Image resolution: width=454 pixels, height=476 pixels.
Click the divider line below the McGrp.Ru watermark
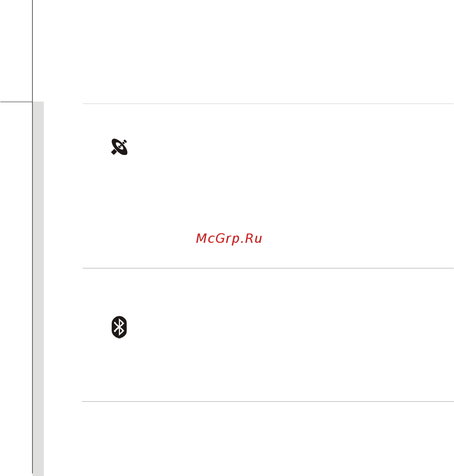coord(268,268)
